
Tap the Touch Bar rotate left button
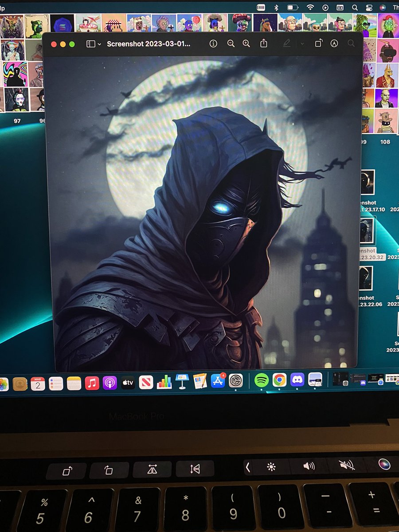(x=67, y=470)
